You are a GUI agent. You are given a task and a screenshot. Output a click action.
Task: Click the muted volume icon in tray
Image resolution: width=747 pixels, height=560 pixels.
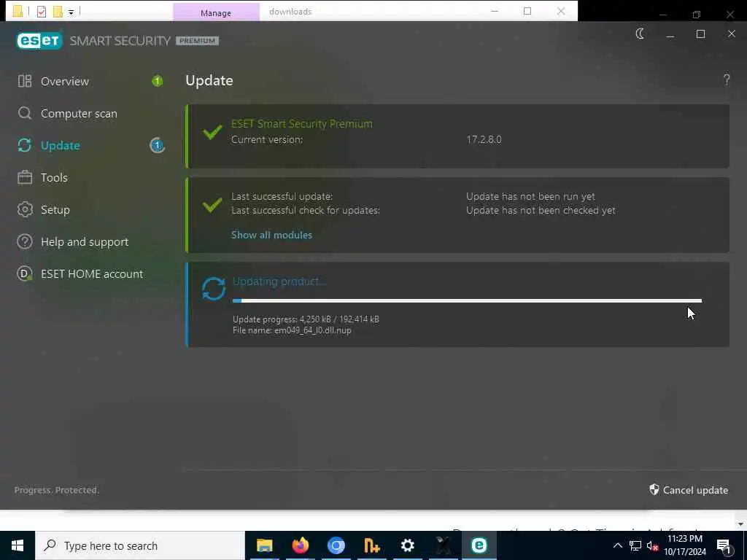(652, 546)
